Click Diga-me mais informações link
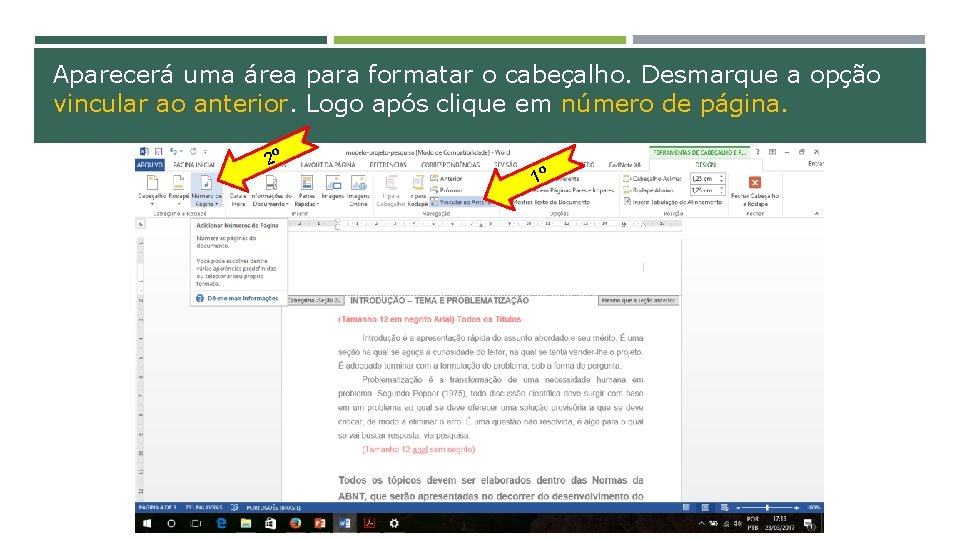This screenshot has height=540, width=960. 242,298
